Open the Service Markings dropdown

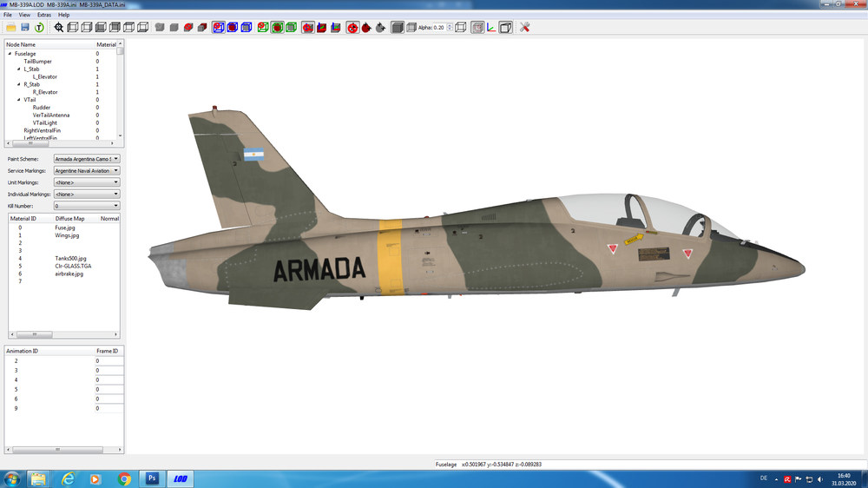click(x=87, y=170)
